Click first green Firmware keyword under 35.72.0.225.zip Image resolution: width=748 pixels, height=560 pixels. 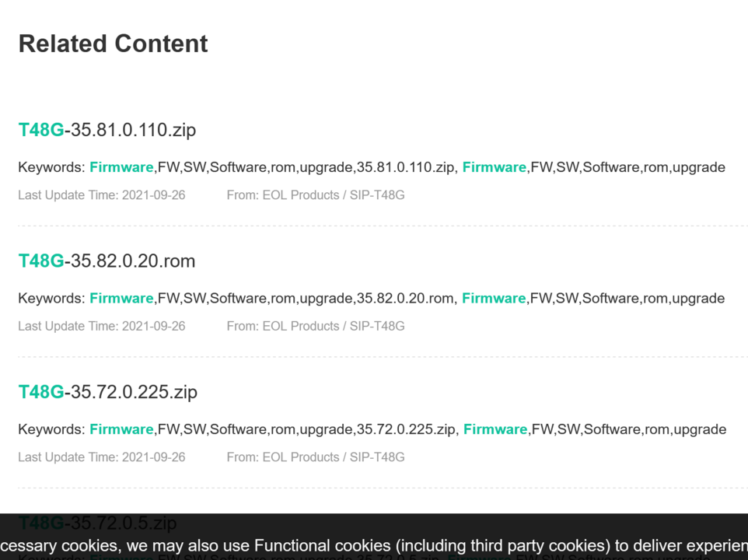tap(121, 429)
